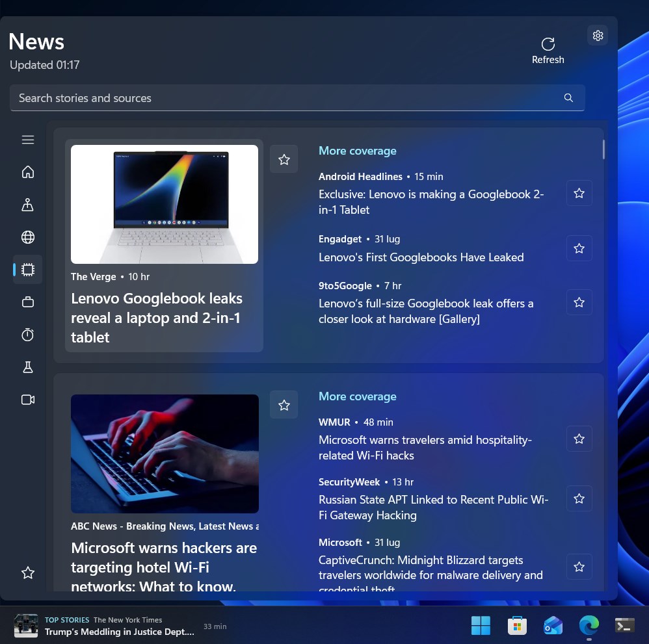Click the ABC News source label
Viewport: 649px width, 644px height.
165,526
